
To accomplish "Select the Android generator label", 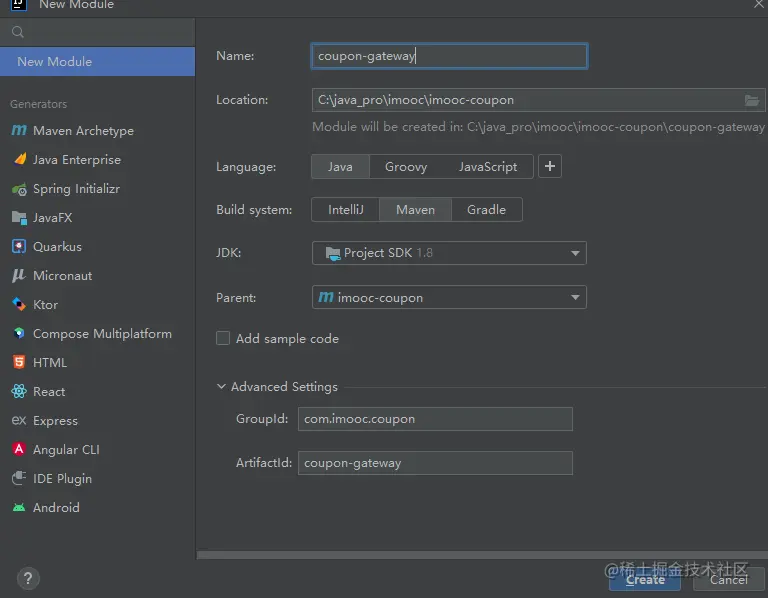I will point(56,507).
